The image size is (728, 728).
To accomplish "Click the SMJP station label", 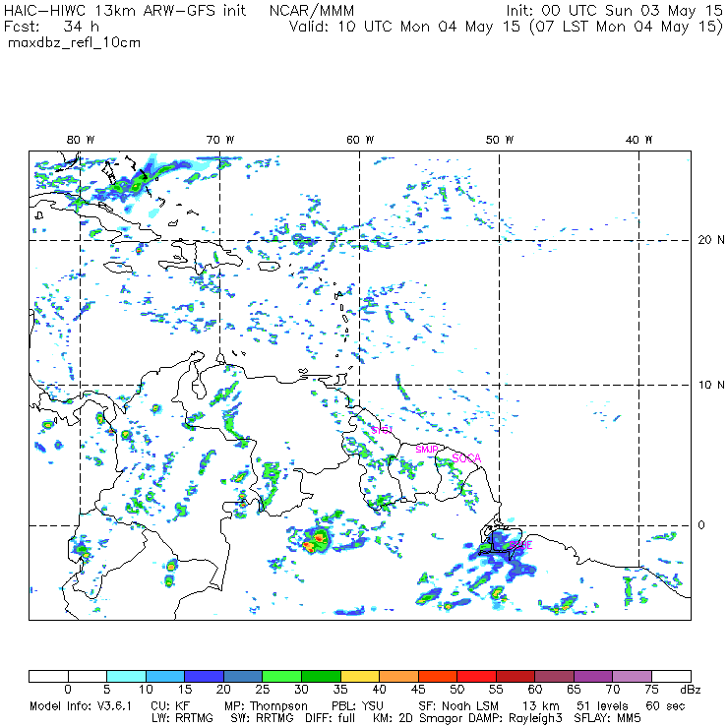I will click(427, 450).
